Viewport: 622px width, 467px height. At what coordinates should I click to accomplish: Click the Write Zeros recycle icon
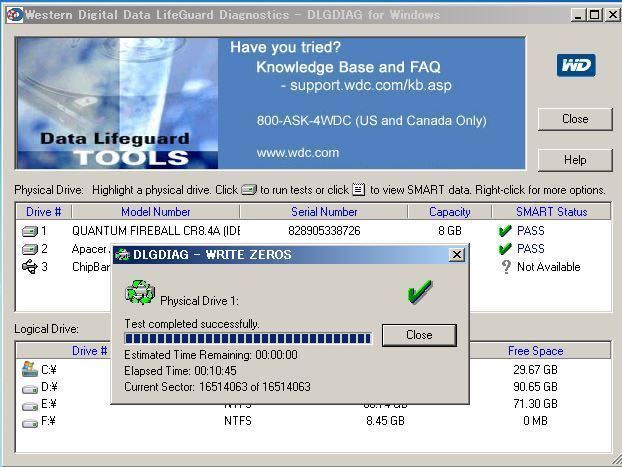(x=140, y=292)
